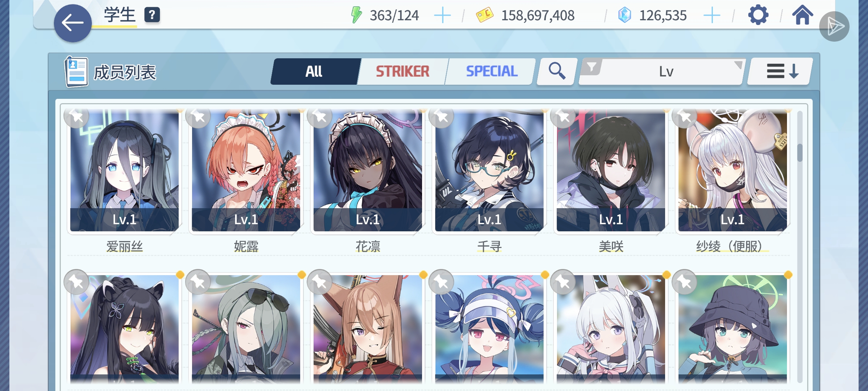Buy gems with plus beside 126,535
The height and width of the screenshot is (391, 868).
pos(712,16)
